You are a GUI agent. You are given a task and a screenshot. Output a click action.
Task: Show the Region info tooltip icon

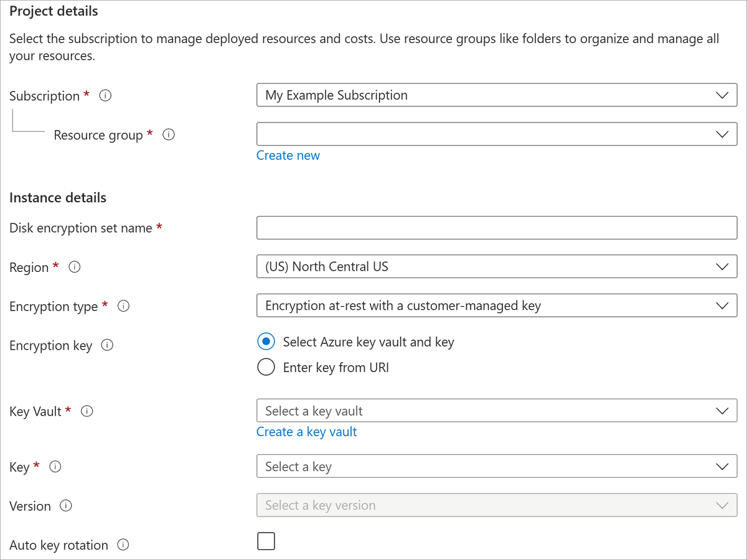[75, 267]
